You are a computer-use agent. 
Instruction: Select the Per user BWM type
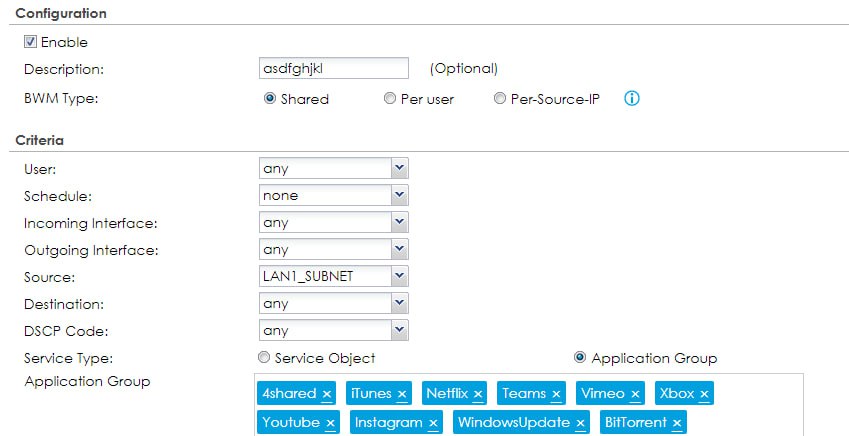[390, 99]
